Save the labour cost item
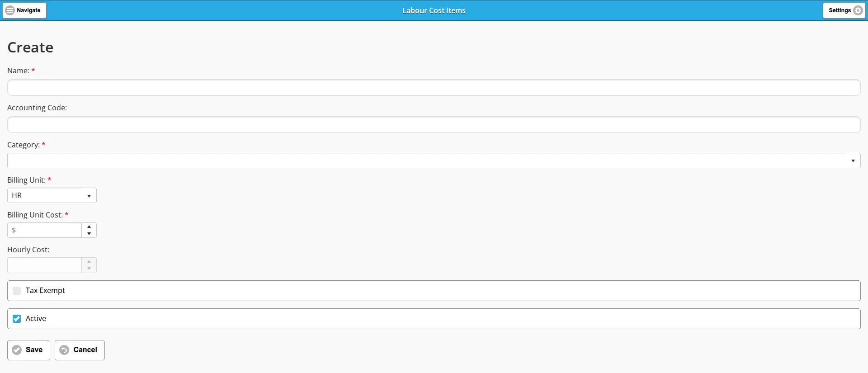 pos(28,350)
